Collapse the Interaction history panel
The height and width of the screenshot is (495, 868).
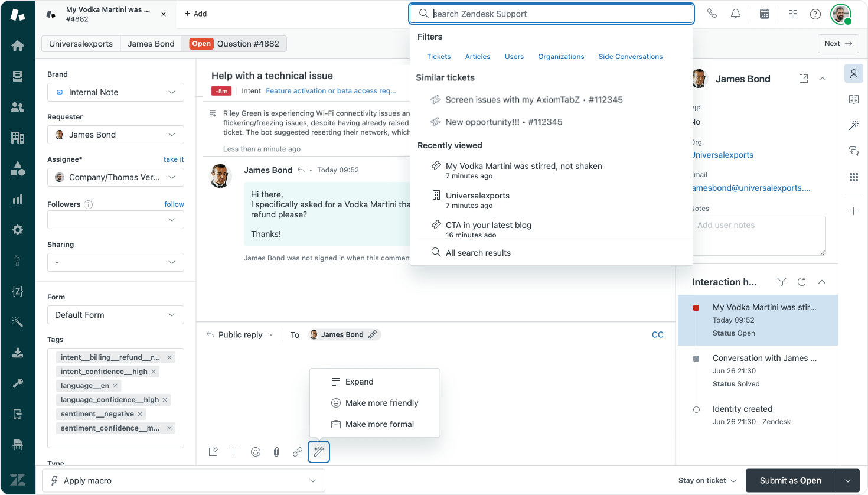coord(822,282)
